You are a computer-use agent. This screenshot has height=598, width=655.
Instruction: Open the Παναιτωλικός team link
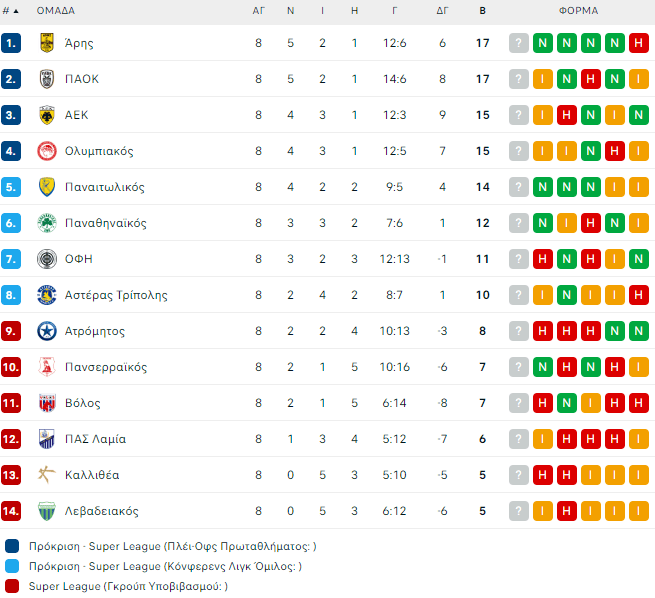click(x=105, y=187)
